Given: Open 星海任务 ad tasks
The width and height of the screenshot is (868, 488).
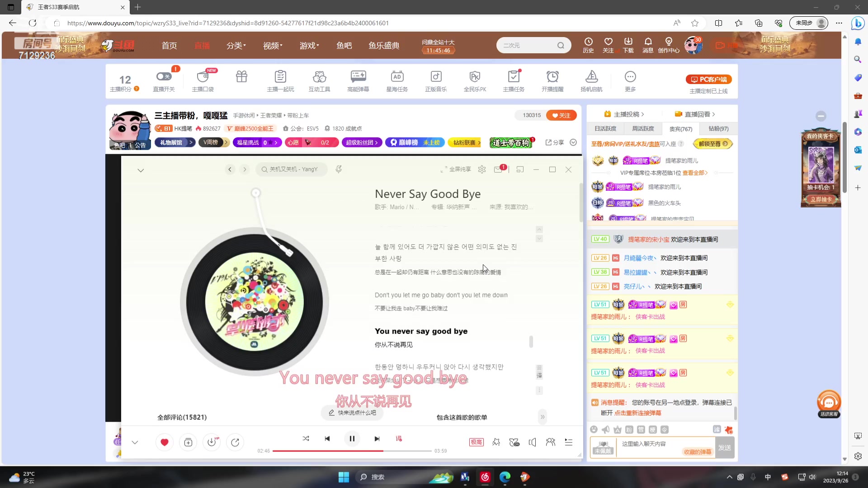Looking at the screenshot, I should tap(397, 81).
